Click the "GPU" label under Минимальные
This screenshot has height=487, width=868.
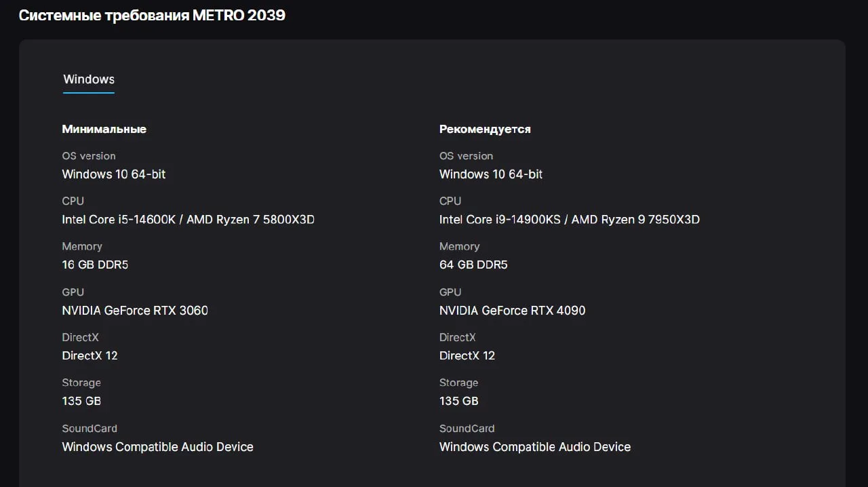tap(73, 292)
